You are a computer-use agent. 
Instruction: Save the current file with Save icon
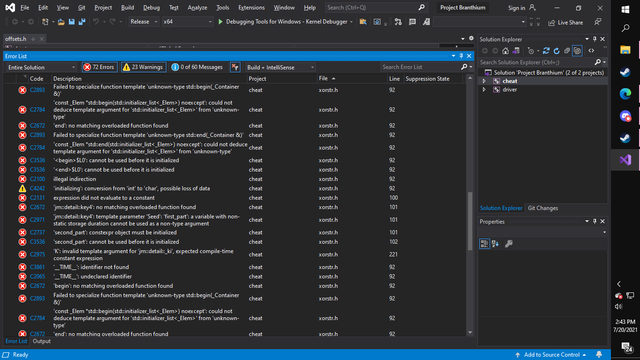[x=71, y=22]
